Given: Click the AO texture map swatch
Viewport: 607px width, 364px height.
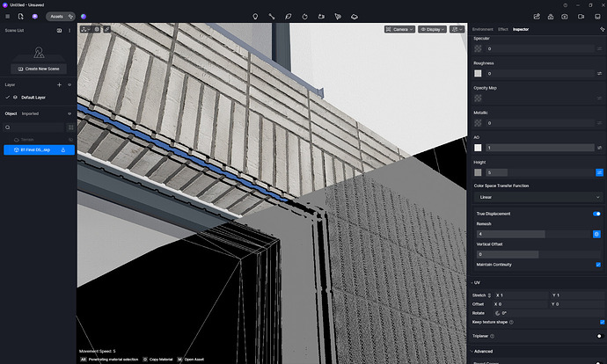Looking at the screenshot, I should coord(478,148).
